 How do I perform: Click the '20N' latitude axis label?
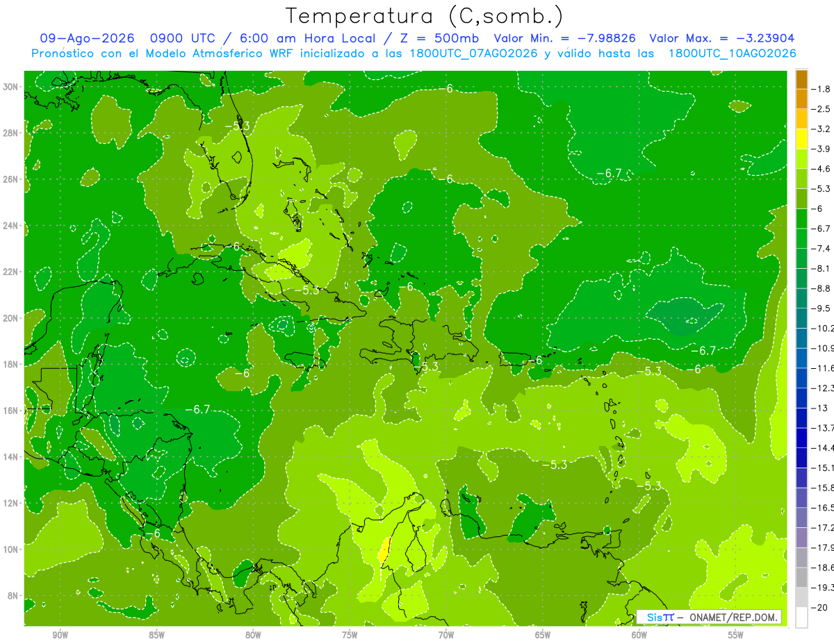tap(12, 318)
